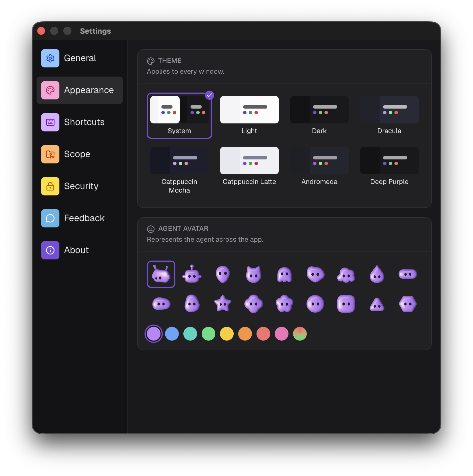This screenshot has height=476, width=473.
Task: Choose the triangle avatar
Action: point(377,305)
